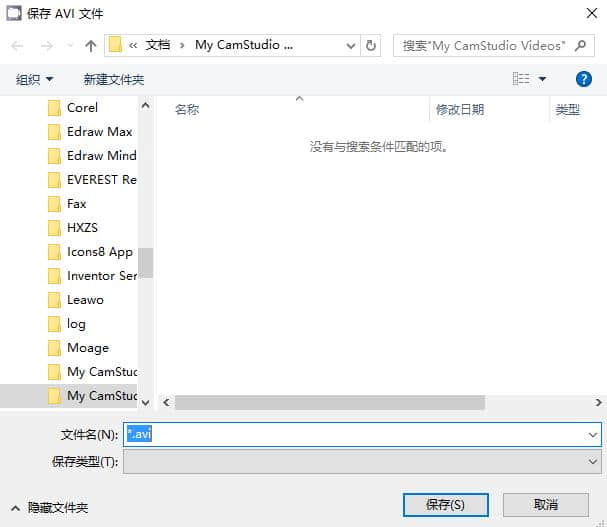Click the address bar folder icon
Image resolution: width=607 pixels, height=527 pixels.
pyautogui.click(x=115, y=45)
